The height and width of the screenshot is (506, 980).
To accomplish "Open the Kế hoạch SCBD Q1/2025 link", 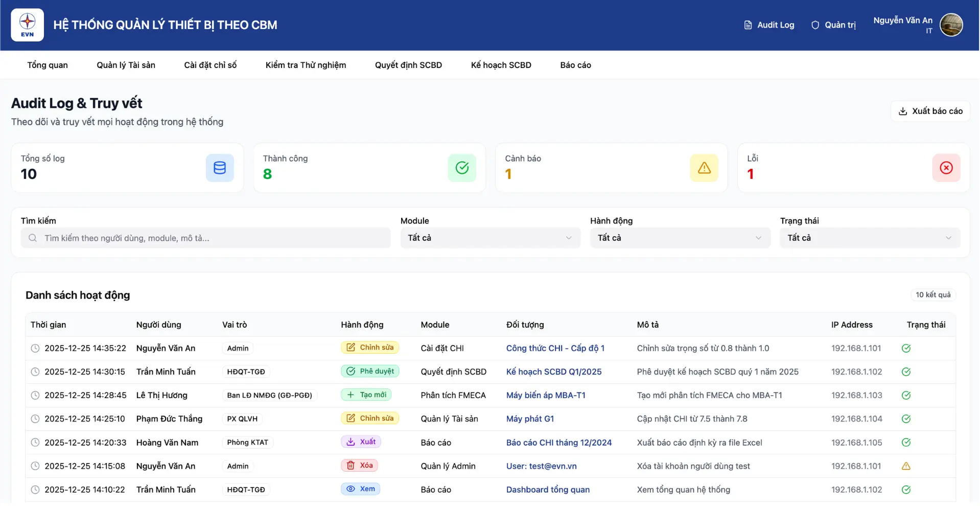I will [554, 372].
